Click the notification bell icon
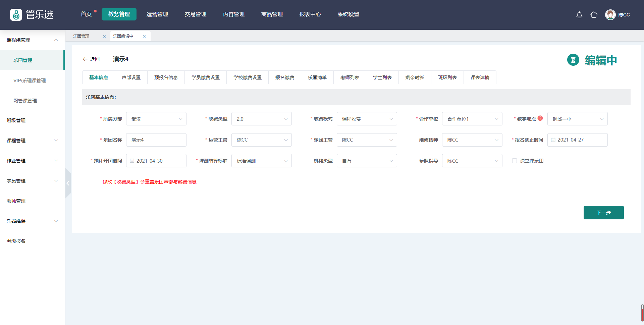 [579, 15]
